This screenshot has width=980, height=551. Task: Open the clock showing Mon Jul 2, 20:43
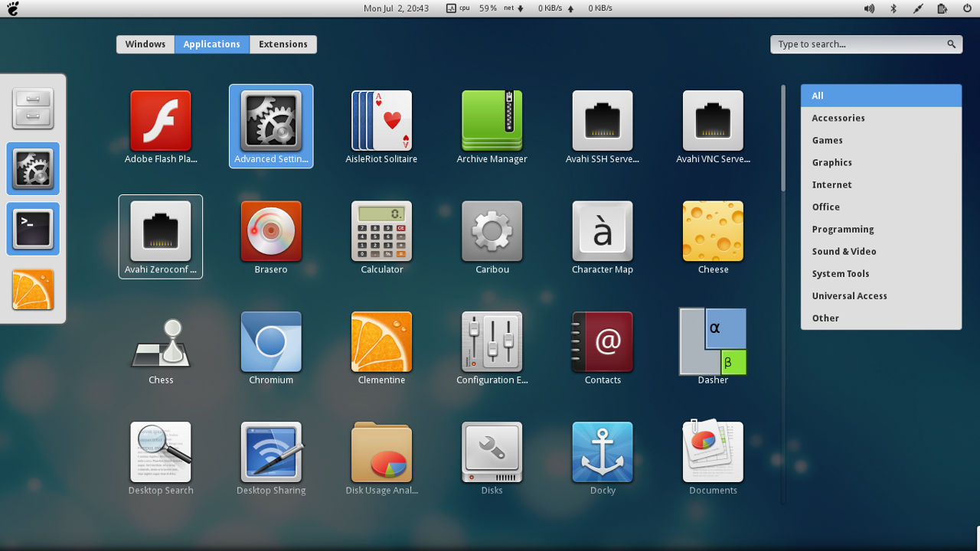click(396, 8)
